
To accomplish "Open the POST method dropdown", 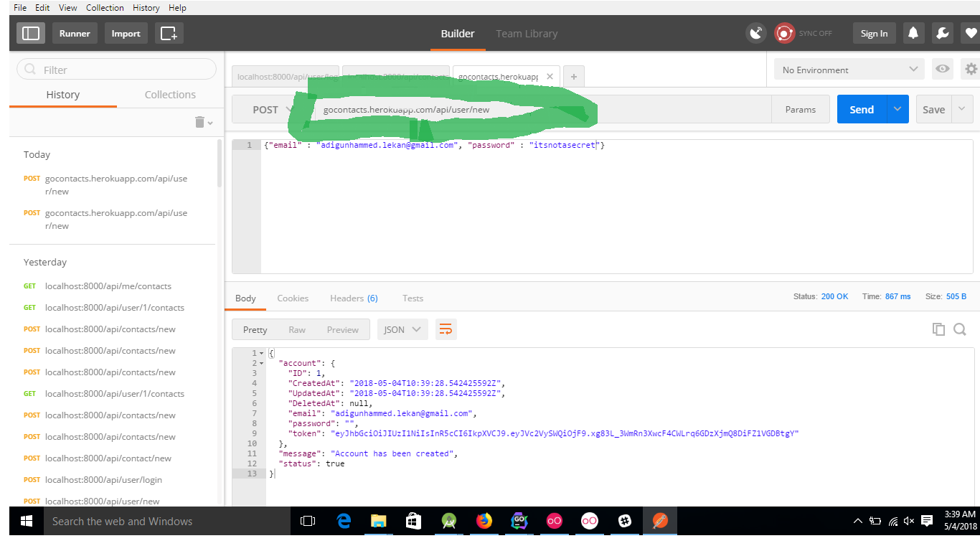I will click(273, 110).
